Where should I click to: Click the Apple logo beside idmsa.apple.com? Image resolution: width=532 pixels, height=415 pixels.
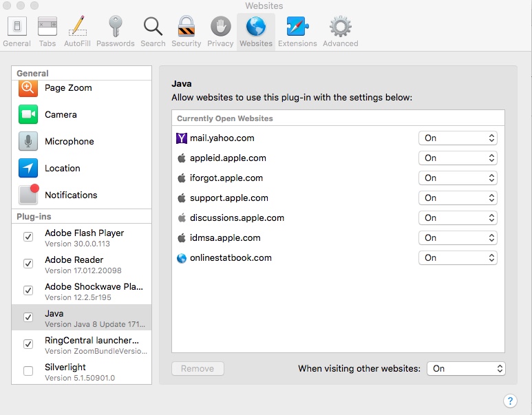pyautogui.click(x=182, y=238)
